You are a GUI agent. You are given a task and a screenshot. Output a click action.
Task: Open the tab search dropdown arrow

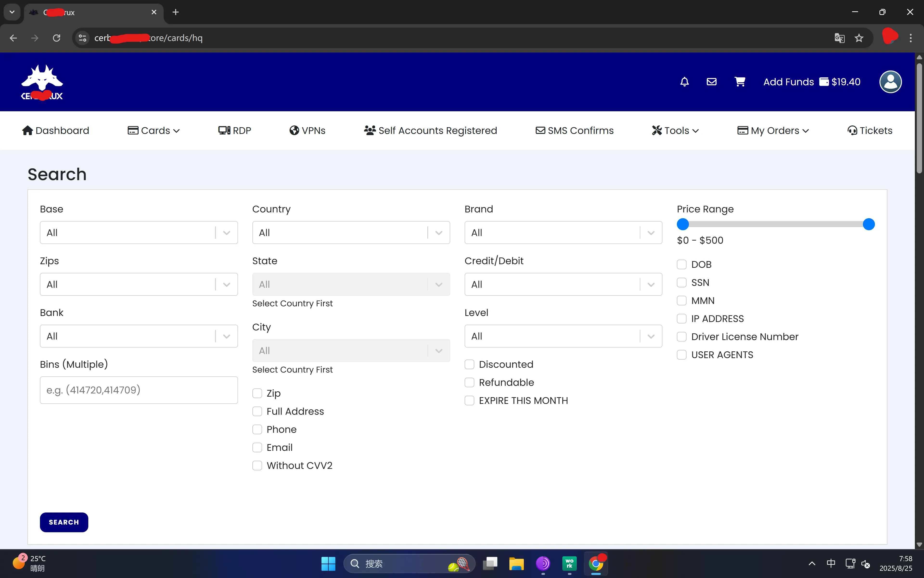point(12,12)
